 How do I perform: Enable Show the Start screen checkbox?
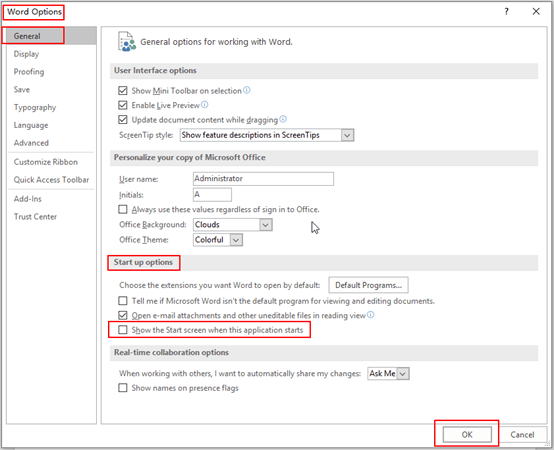point(123,330)
